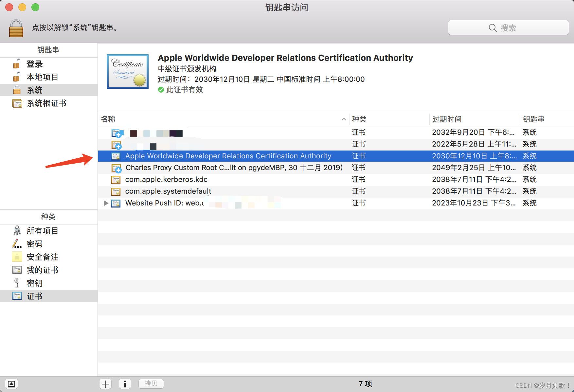Select the 登录 keychain in the sidebar
574x392 pixels.
tap(49, 64)
